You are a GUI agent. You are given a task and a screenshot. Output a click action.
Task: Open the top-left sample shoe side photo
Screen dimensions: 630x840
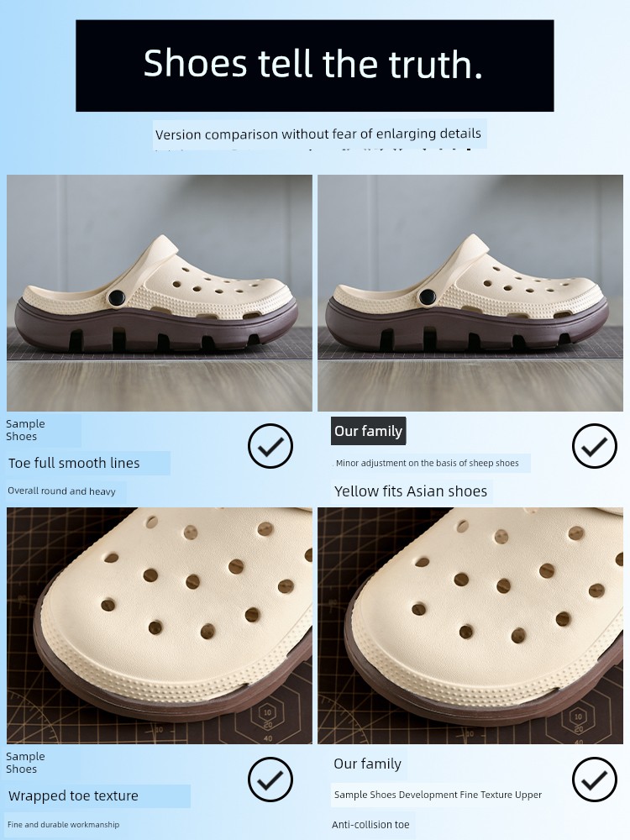pos(159,293)
